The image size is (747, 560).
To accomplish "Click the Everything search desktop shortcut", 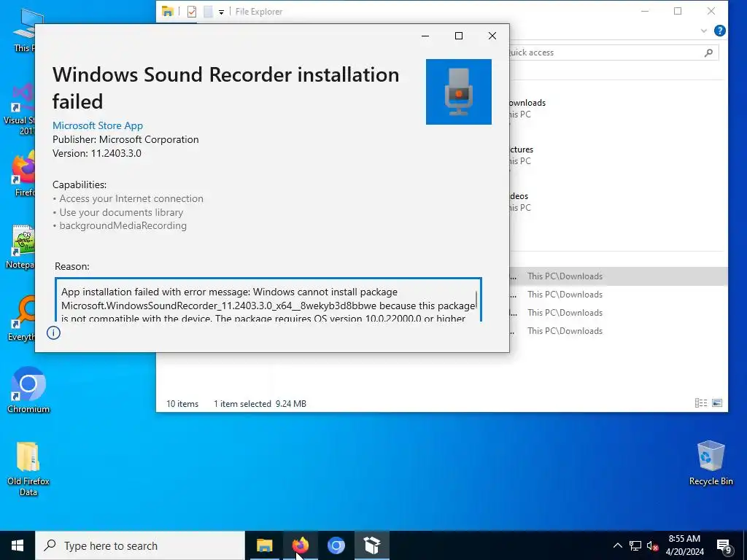I will (x=21, y=318).
